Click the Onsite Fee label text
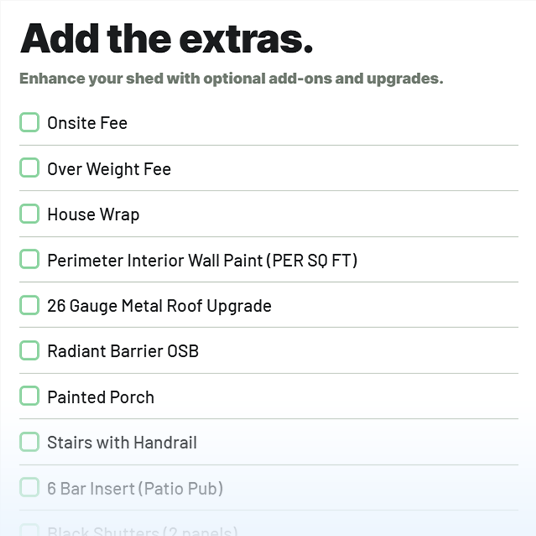The image size is (536, 536). coord(87,123)
